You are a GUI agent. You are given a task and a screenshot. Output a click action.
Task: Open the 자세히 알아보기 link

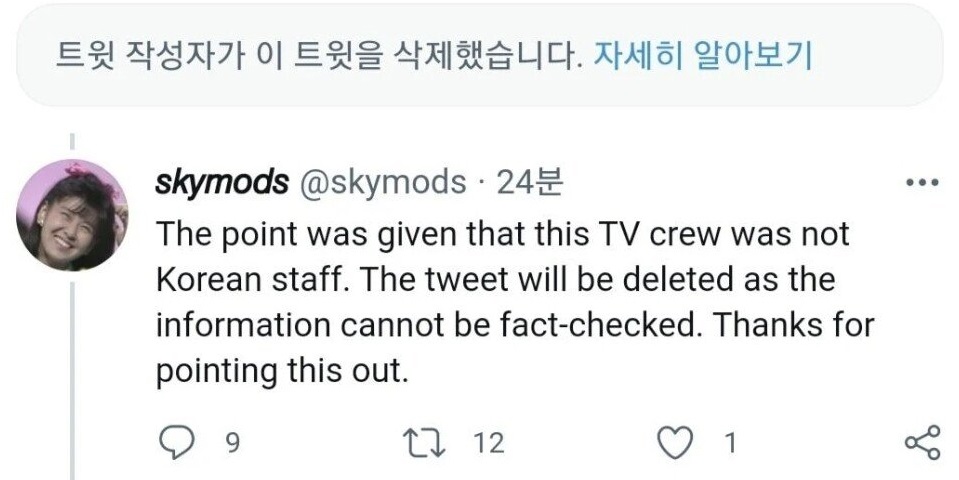[x=701, y=54]
